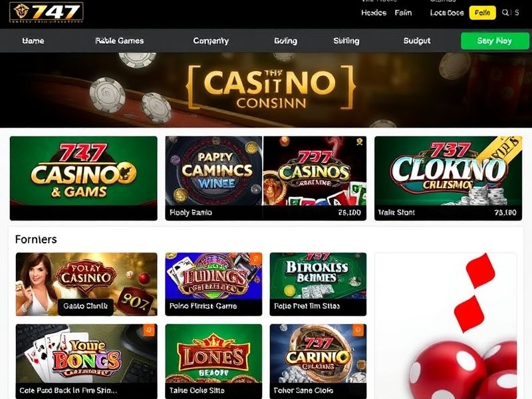Click red dice advertisement panel
Viewport: 532px width, 399px height.
[446, 326]
